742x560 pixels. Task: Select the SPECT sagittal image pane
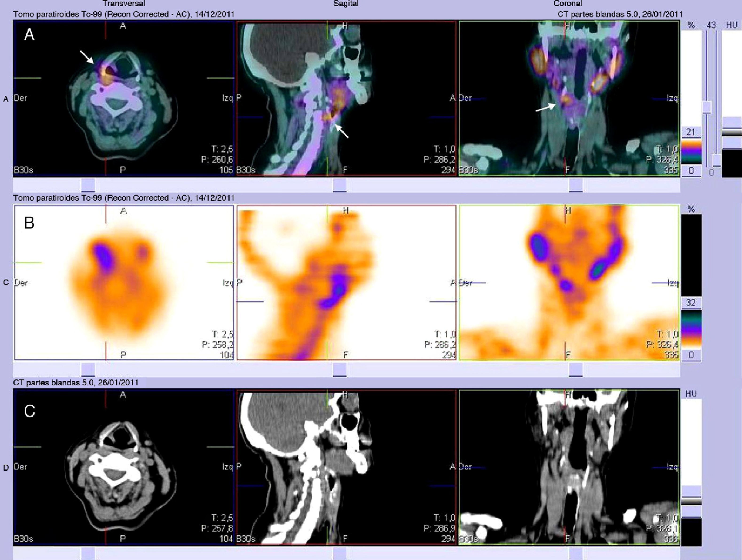pyautogui.click(x=346, y=283)
